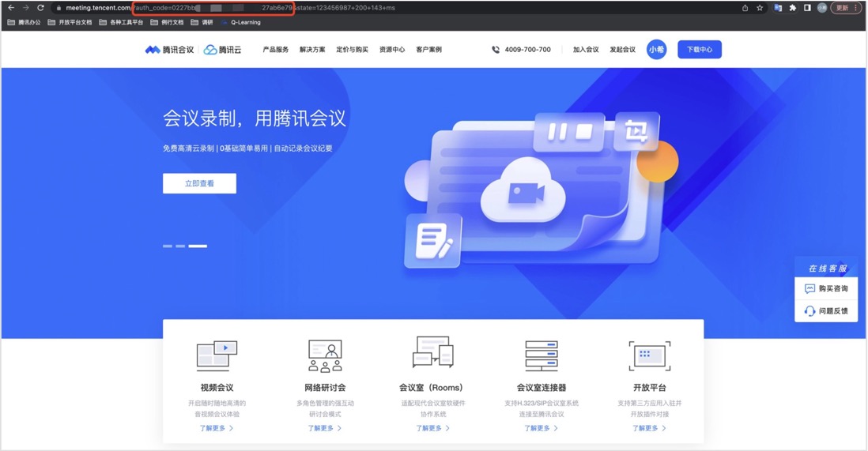Open the 资源中心 menu

click(x=392, y=49)
